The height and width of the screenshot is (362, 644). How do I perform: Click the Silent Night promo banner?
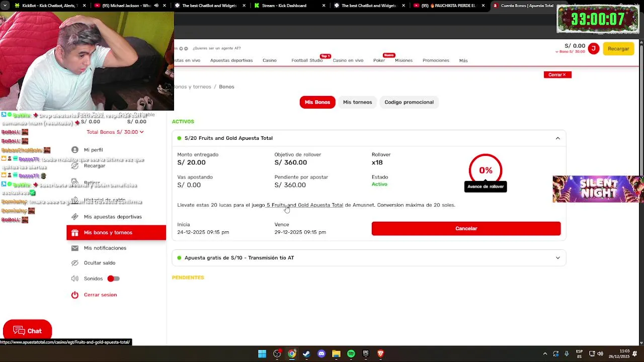(598, 189)
